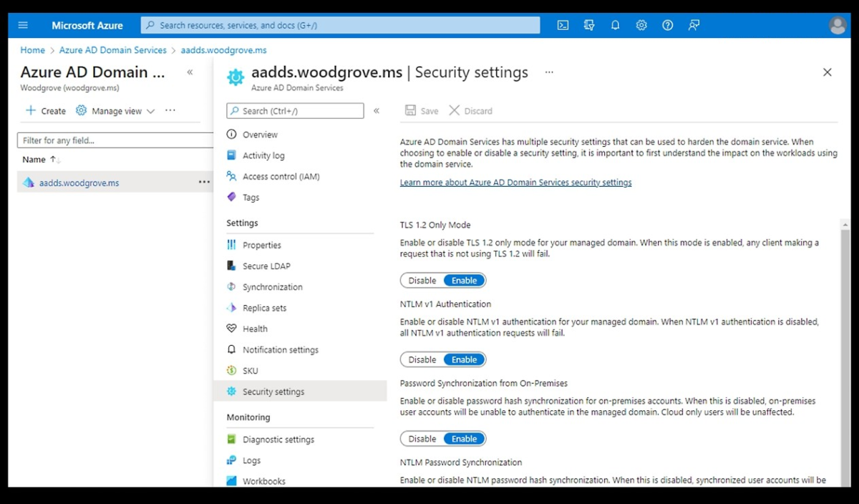Image resolution: width=859 pixels, height=504 pixels.
Task: Open Diagnostic settings under Monitoring
Action: [279, 439]
